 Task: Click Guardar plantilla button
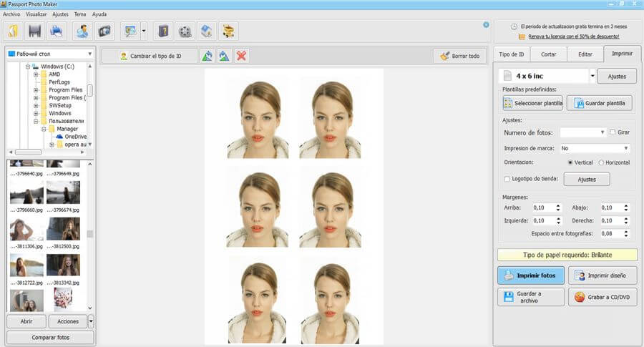pyautogui.click(x=599, y=103)
